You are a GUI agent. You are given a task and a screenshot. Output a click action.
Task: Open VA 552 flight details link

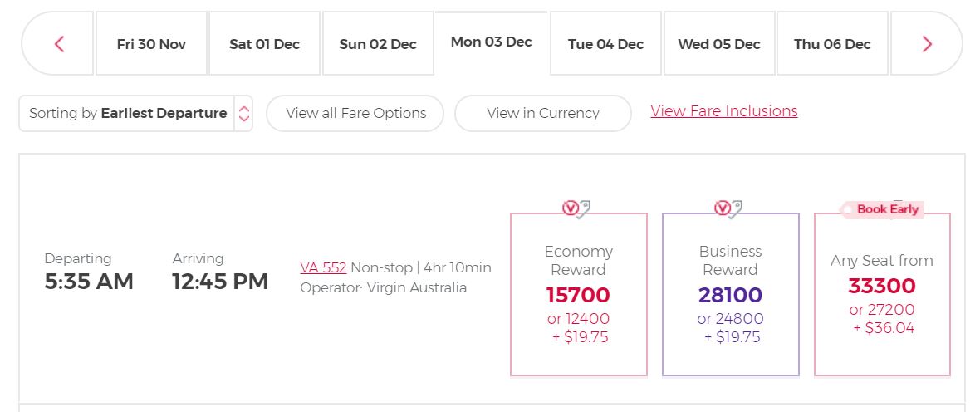(x=323, y=267)
